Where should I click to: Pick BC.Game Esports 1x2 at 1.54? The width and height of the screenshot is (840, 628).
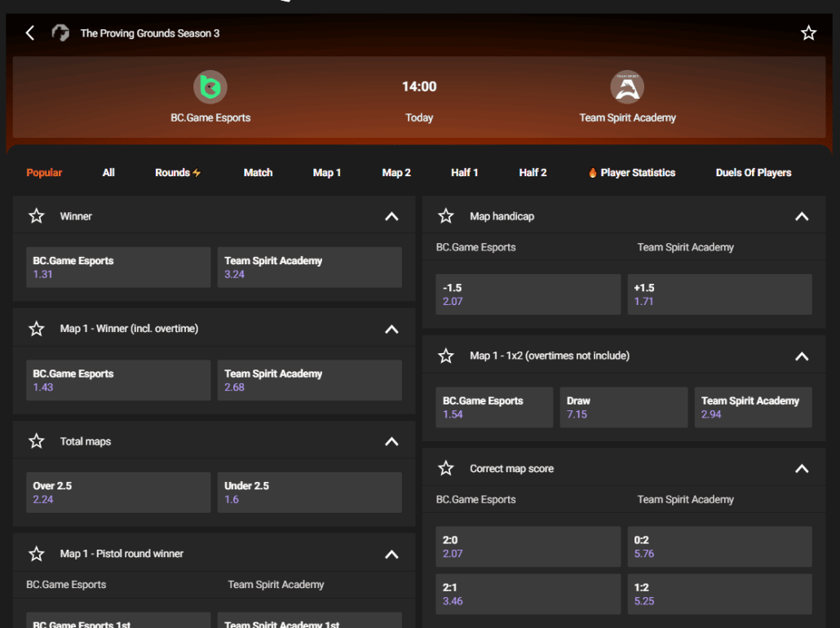click(x=494, y=407)
